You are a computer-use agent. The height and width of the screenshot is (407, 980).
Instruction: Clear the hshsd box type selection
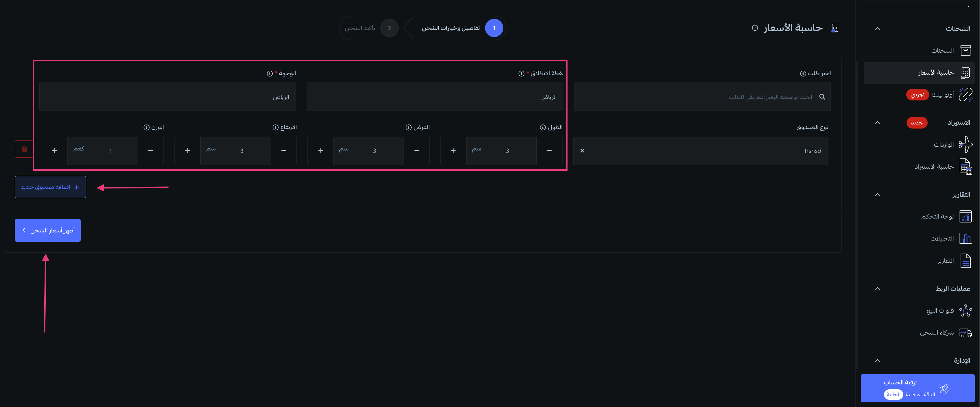tap(582, 151)
